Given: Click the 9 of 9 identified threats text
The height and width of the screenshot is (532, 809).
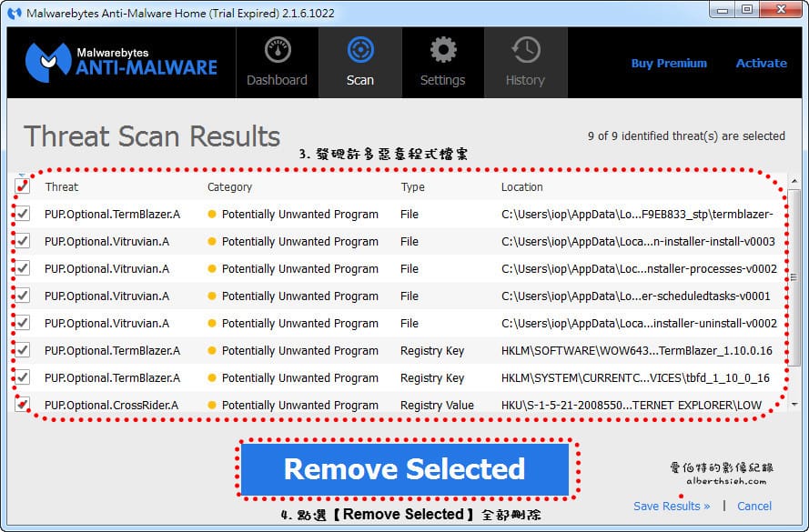Looking at the screenshot, I should click(x=686, y=136).
